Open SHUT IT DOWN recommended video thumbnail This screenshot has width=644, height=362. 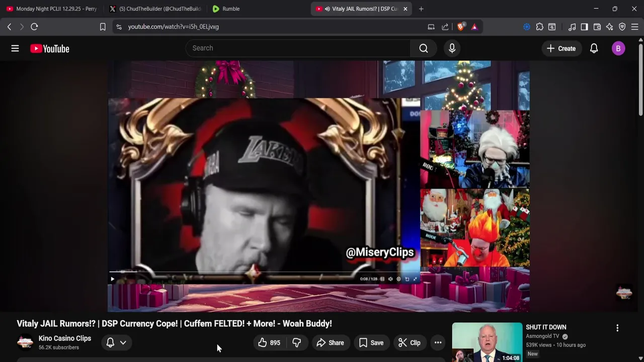click(x=487, y=342)
